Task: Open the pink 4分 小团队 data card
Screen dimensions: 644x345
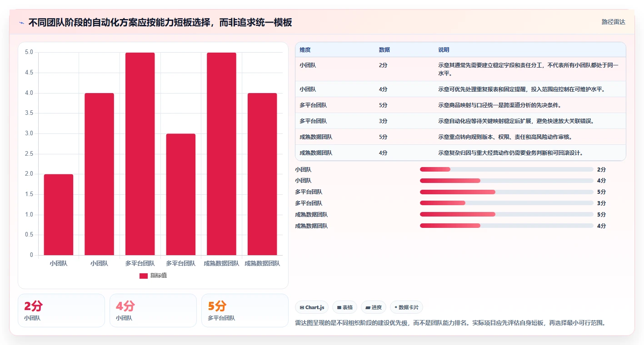Action: pyautogui.click(x=153, y=310)
